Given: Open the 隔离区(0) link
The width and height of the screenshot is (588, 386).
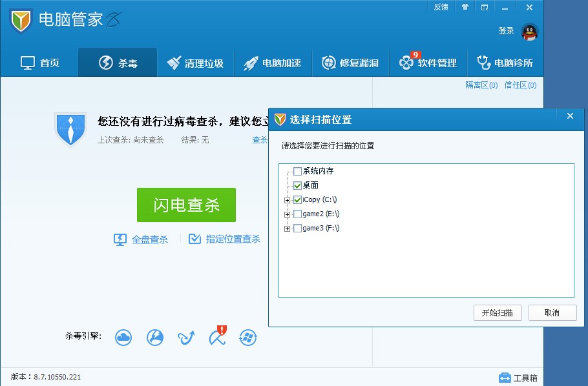Looking at the screenshot, I should (x=481, y=85).
